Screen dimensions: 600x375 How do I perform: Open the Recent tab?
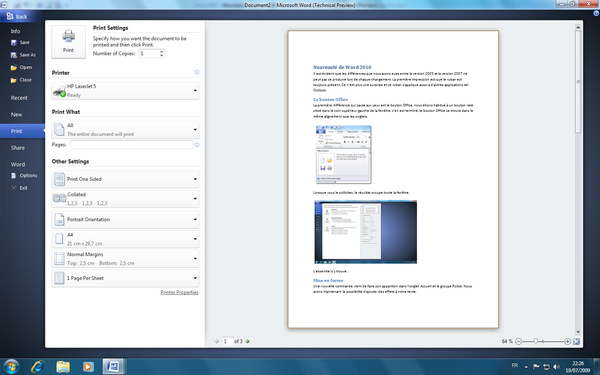[x=19, y=98]
